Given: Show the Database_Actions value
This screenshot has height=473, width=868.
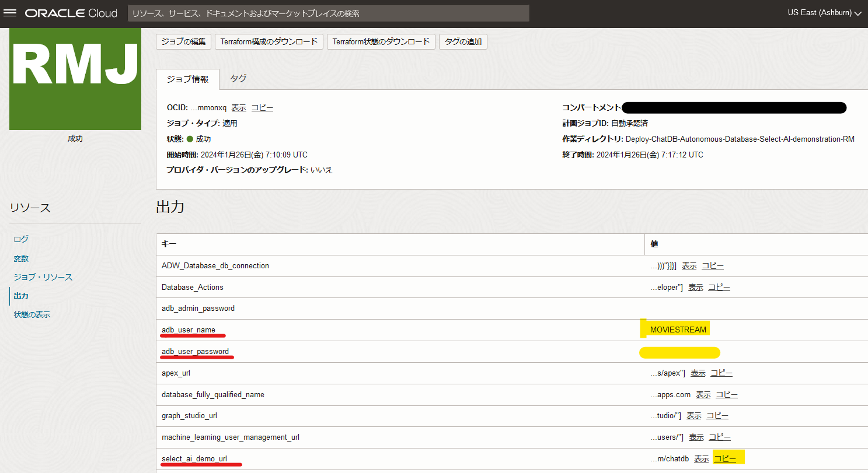Looking at the screenshot, I should click(x=696, y=288).
